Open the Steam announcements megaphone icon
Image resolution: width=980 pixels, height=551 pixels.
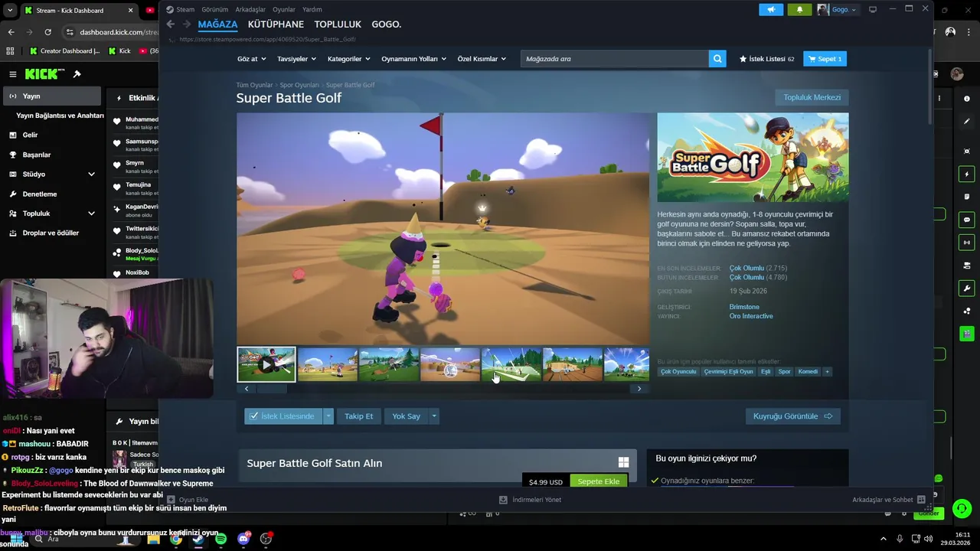(x=771, y=9)
